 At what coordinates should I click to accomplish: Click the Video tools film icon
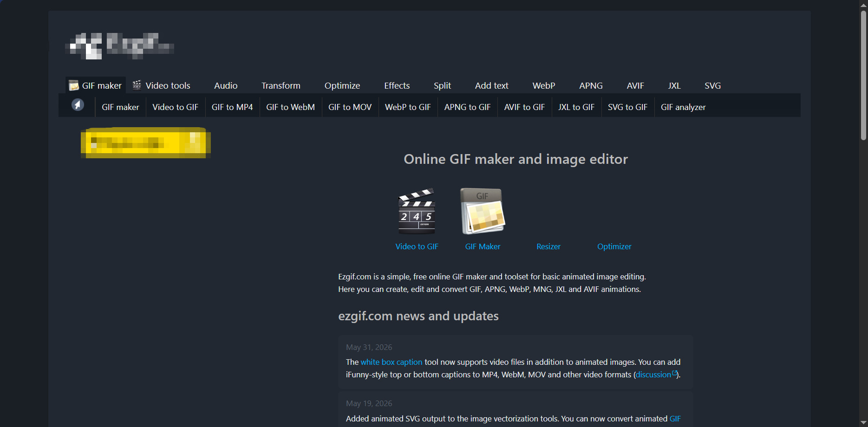pos(137,85)
